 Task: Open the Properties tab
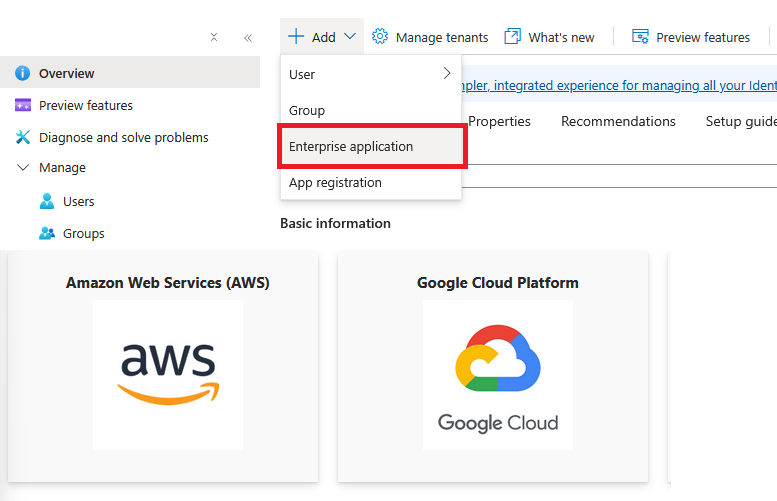[x=499, y=121]
